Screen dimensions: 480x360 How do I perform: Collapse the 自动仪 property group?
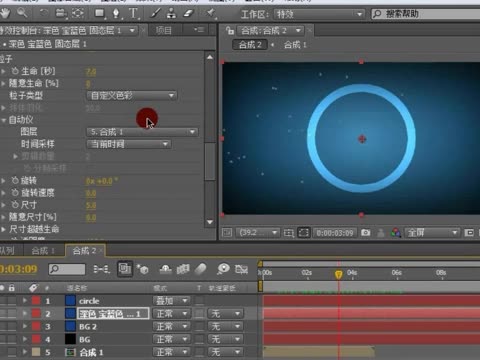click(4, 120)
